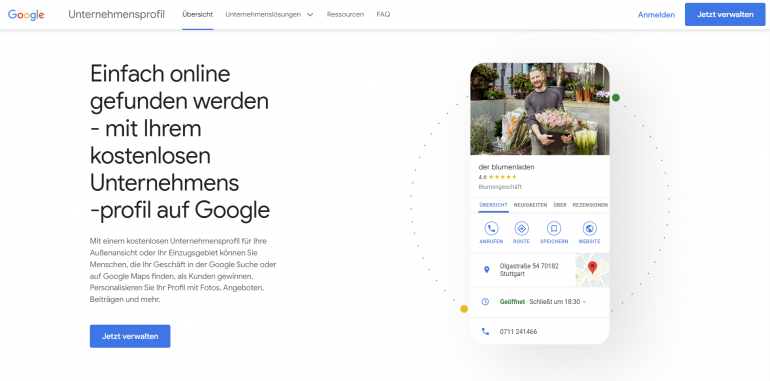Open the Unternehmensprofil home link
The image size is (770, 381).
[x=116, y=14]
